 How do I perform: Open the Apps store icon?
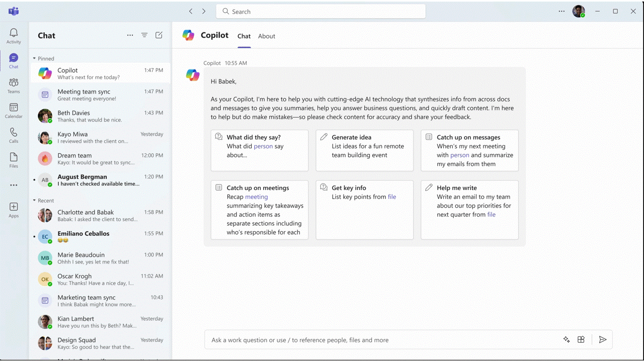14,210
